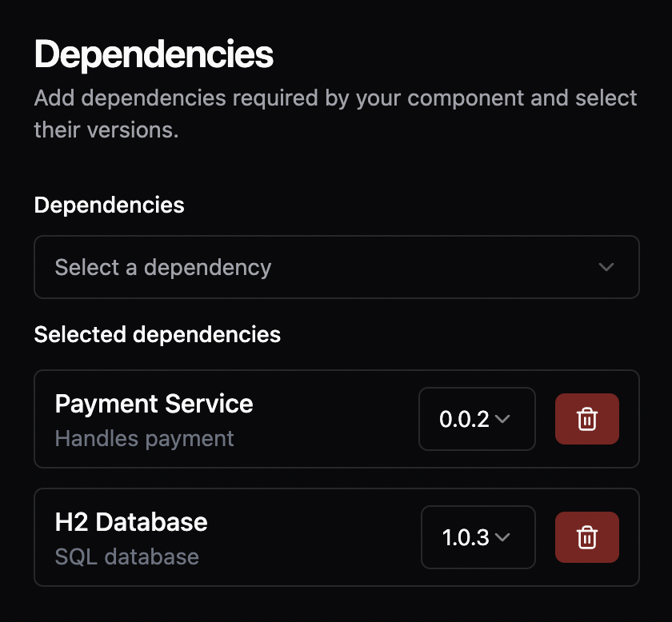
Task: Click the SQL database description text
Action: click(127, 556)
